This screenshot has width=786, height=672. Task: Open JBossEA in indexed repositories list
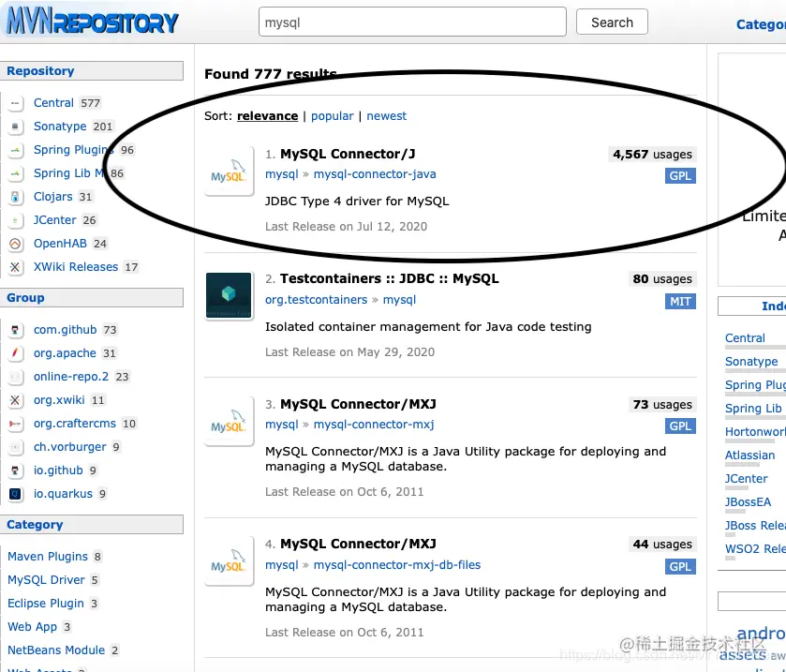(748, 502)
